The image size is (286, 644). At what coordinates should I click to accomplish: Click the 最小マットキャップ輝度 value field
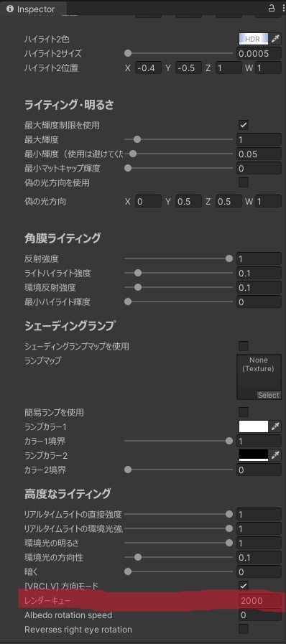259,168
